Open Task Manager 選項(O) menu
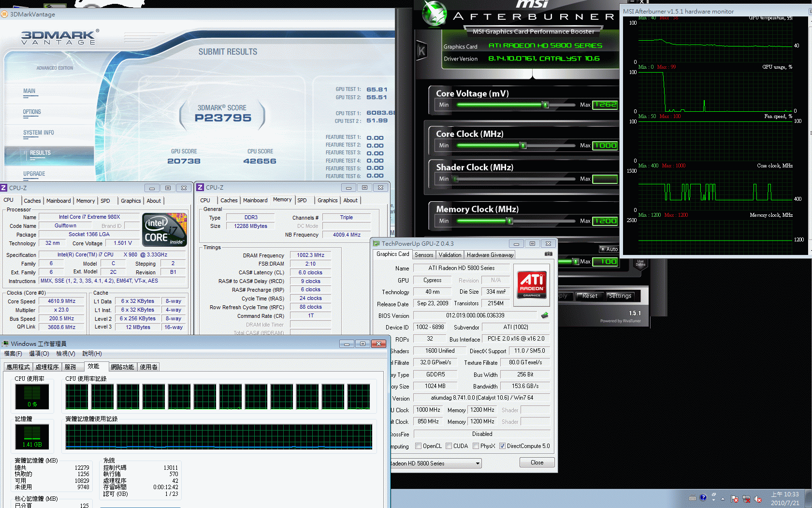 click(39, 354)
